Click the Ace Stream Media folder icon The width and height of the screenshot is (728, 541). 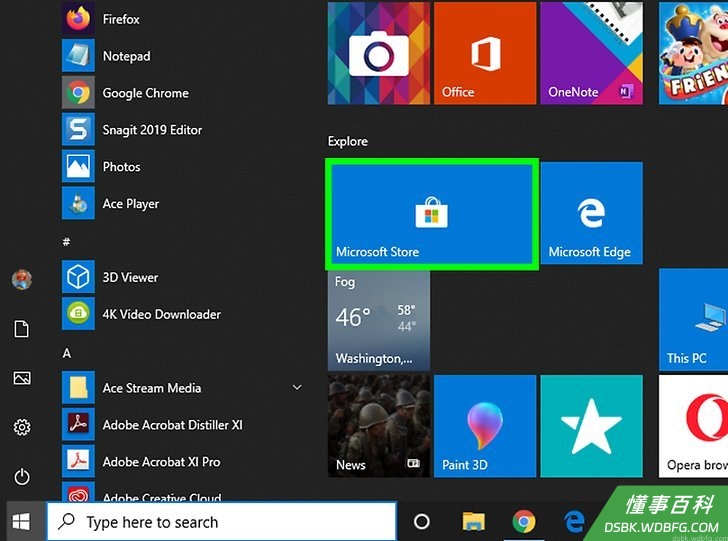click(x=78, y=388)
